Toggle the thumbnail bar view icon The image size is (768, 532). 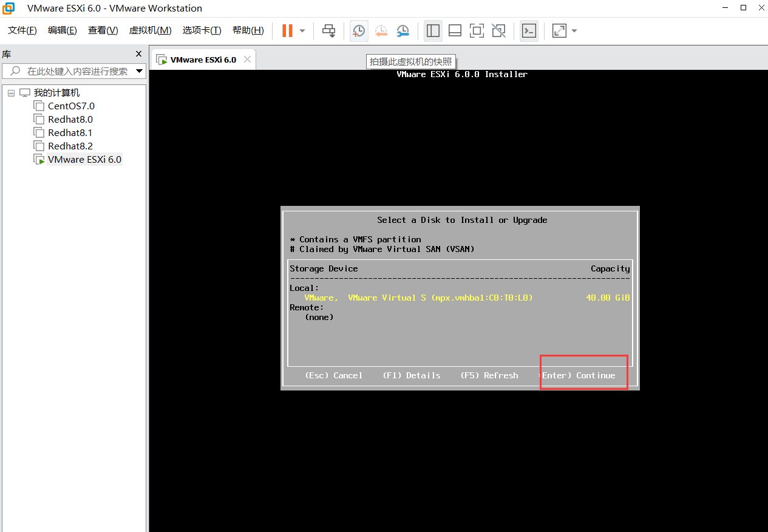455,30
